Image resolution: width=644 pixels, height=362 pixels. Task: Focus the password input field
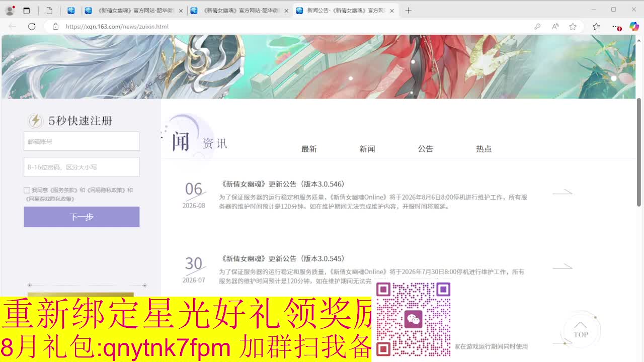(x=82, y=167)
